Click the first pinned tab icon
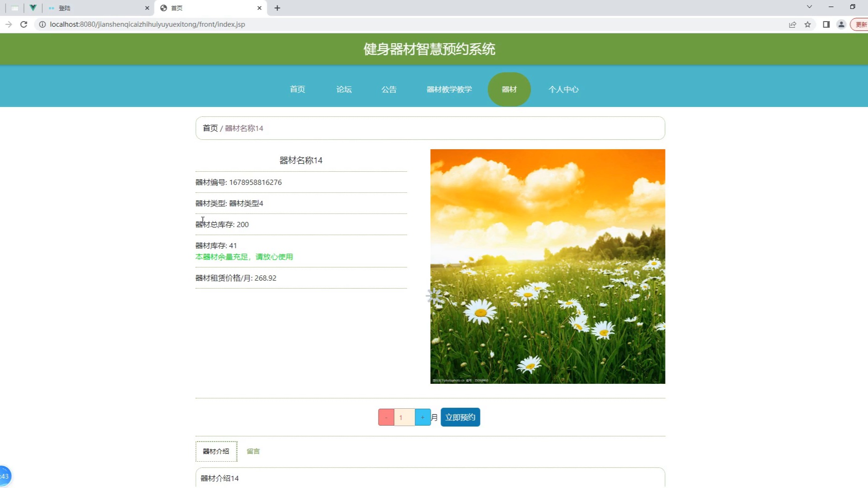This screenshot has height=488, width=868. [x=15, y=8]
